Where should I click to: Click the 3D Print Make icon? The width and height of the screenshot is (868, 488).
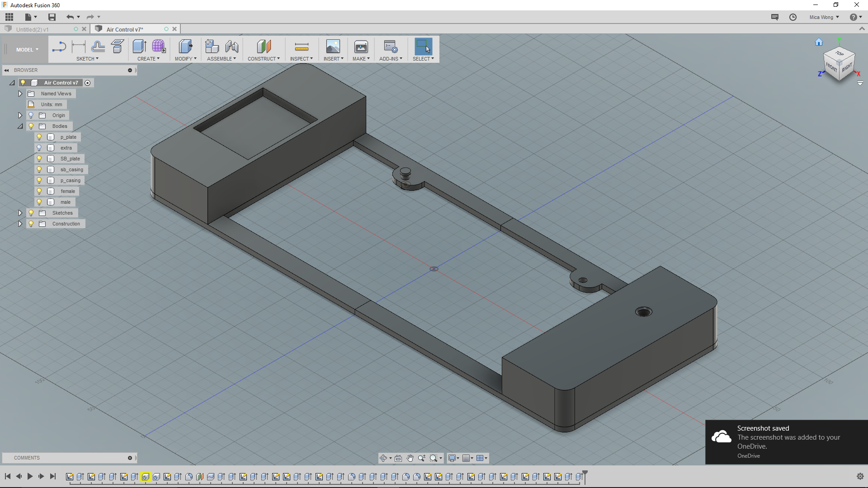click(361, 47)
